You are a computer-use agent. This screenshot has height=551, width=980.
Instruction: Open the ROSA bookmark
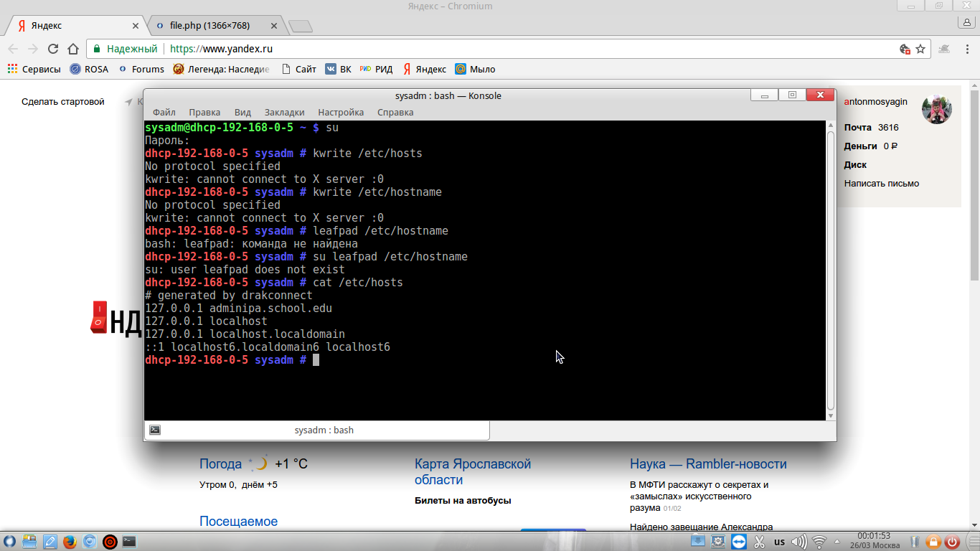coord(89,70)
